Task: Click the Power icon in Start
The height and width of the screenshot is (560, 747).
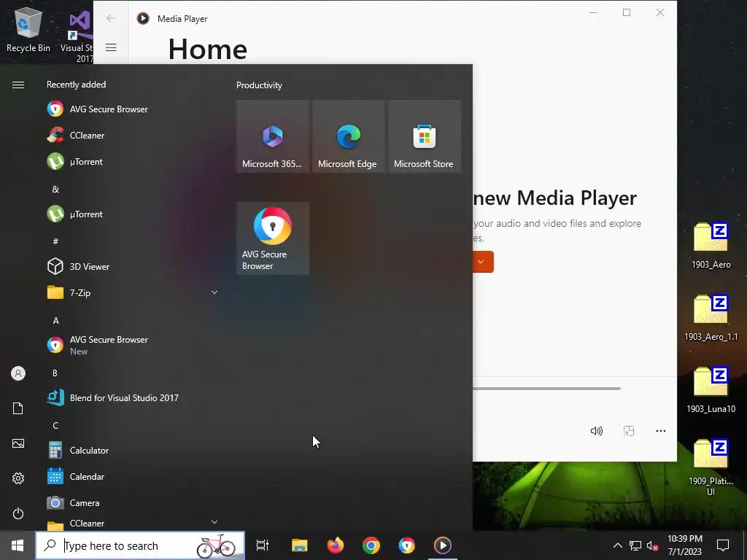Action: click(18, 513)
